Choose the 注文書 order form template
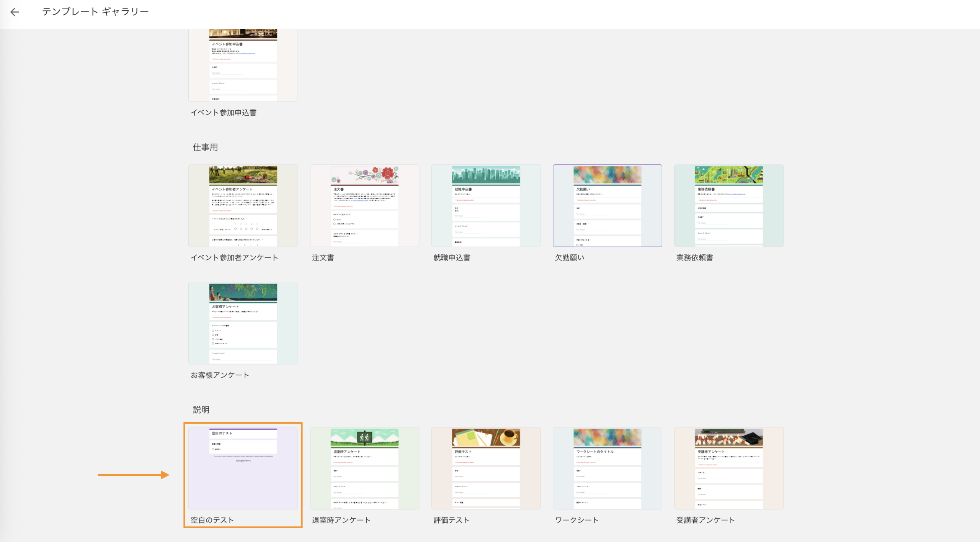 pyautogui.click(x=364, y=206)
